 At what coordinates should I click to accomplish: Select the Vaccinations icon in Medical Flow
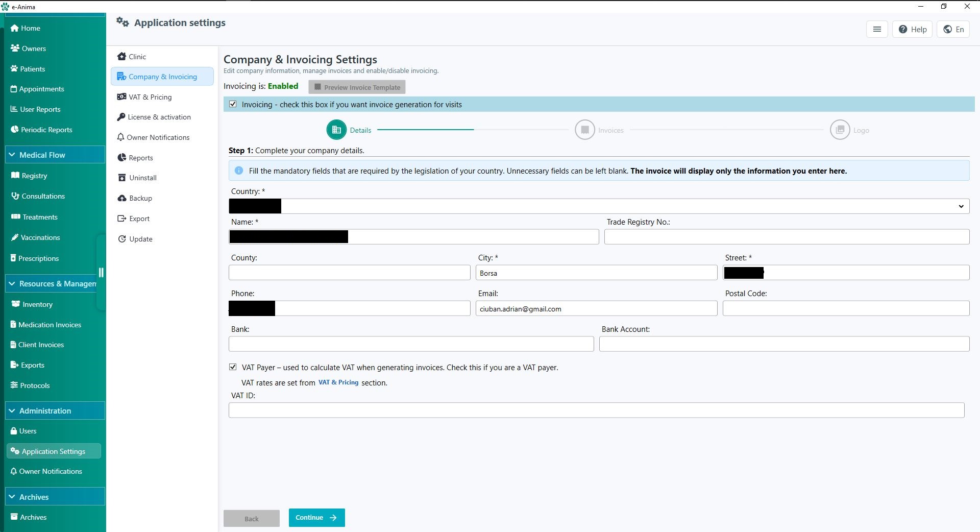coord(15,237)
